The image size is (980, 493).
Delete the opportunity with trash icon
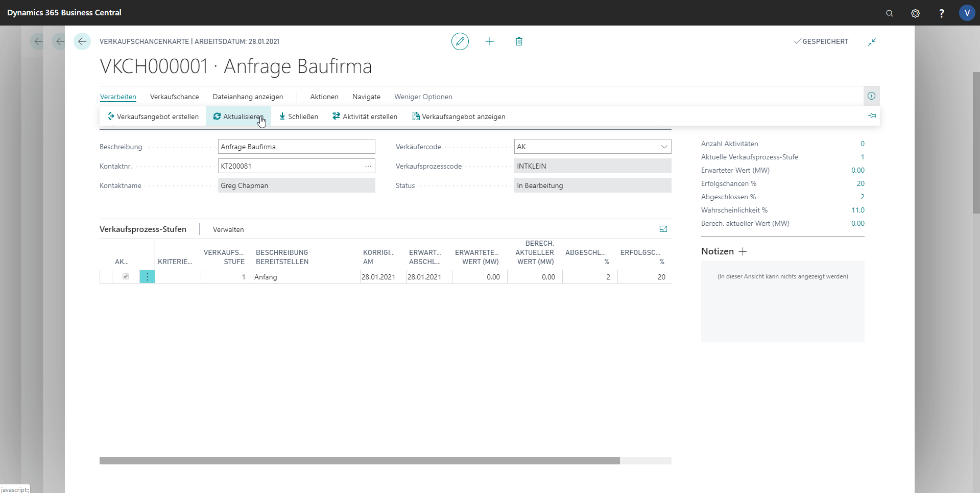[519, 41]
